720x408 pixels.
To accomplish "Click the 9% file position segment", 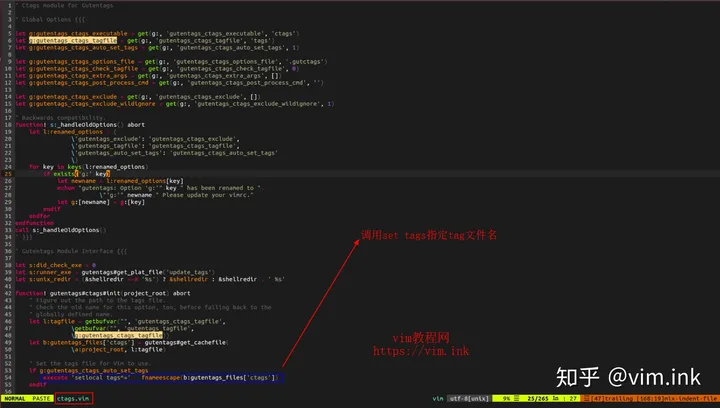I will coord(506,398).
